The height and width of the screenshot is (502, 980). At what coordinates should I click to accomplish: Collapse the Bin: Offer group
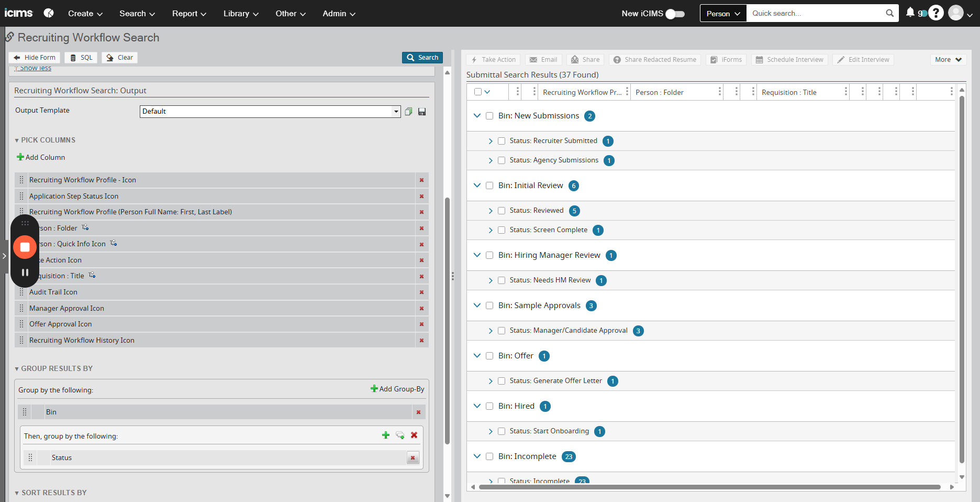pyautogui.click(x=477, y=356)
